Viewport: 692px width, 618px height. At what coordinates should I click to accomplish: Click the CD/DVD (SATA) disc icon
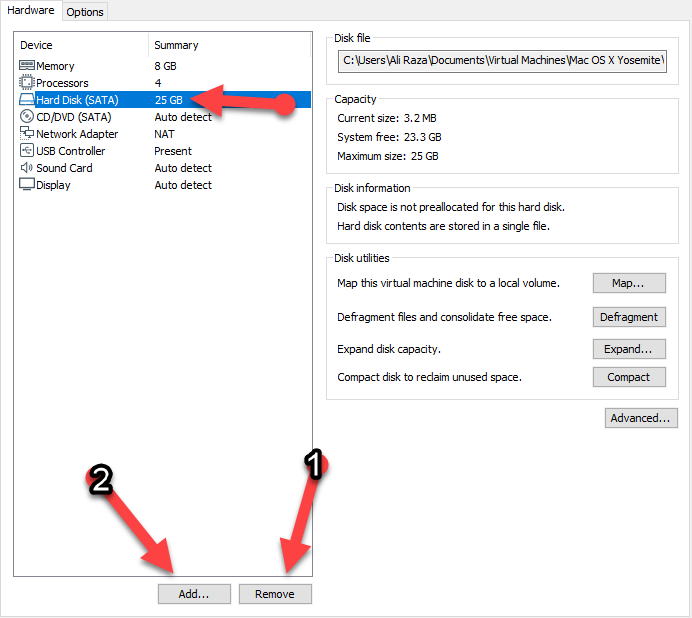27,117
